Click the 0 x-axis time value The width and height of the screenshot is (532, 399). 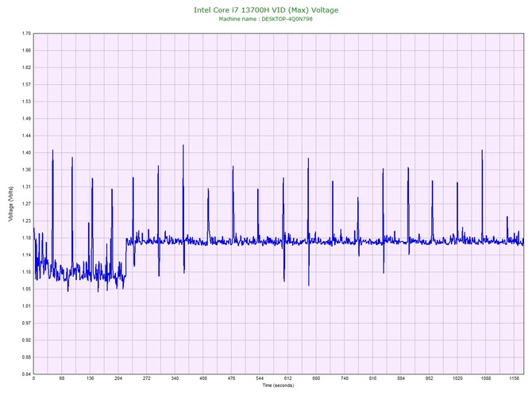pos(33,378)
